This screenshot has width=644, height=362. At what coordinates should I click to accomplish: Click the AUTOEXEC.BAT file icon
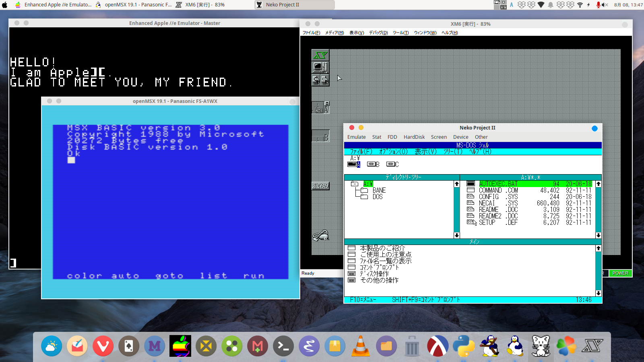point(471,184)
